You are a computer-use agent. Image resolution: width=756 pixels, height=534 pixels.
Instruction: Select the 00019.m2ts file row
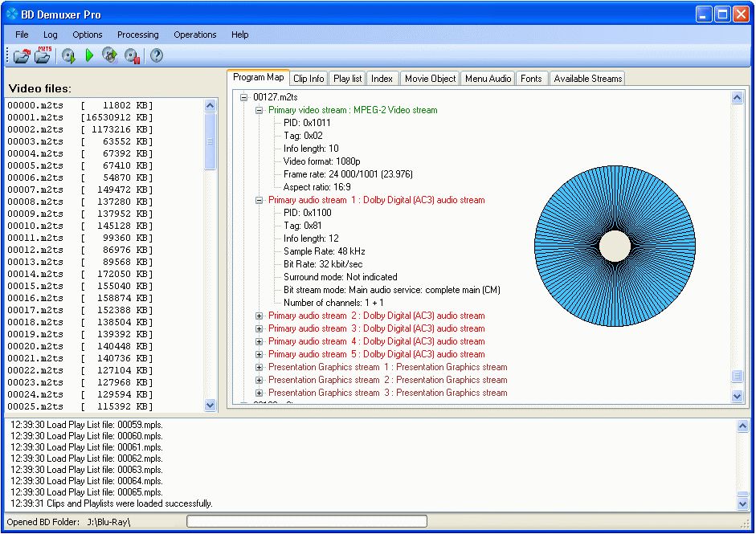80,335
